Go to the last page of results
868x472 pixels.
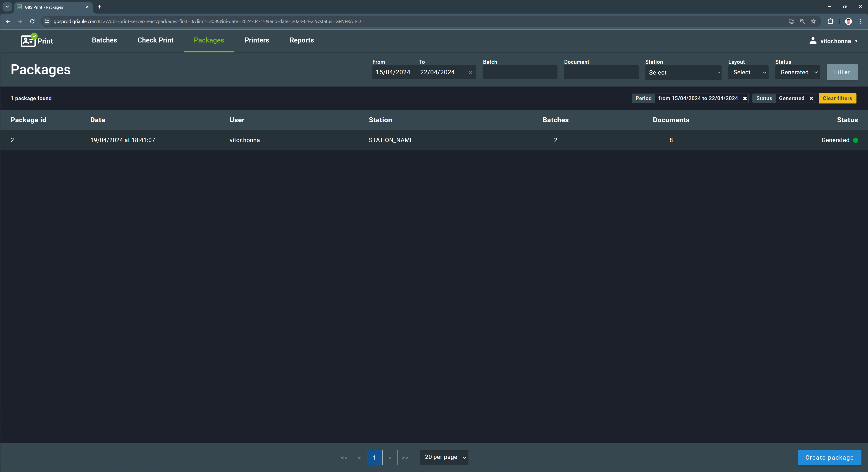point(405,458)
